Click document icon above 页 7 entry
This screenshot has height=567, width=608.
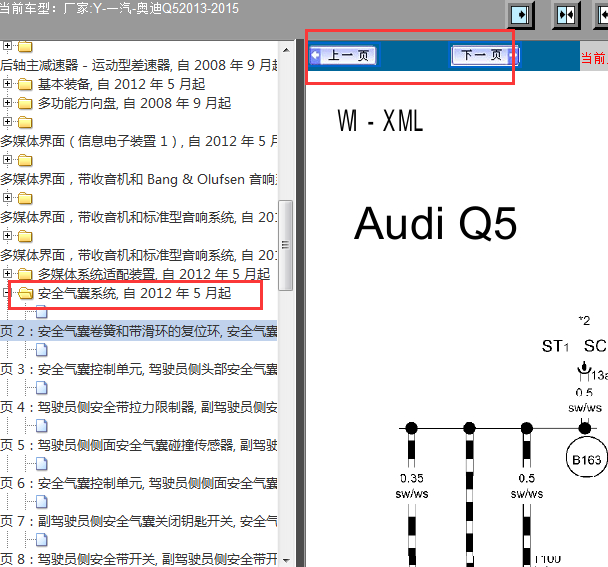pyautogui.click(x=41, y=502)
